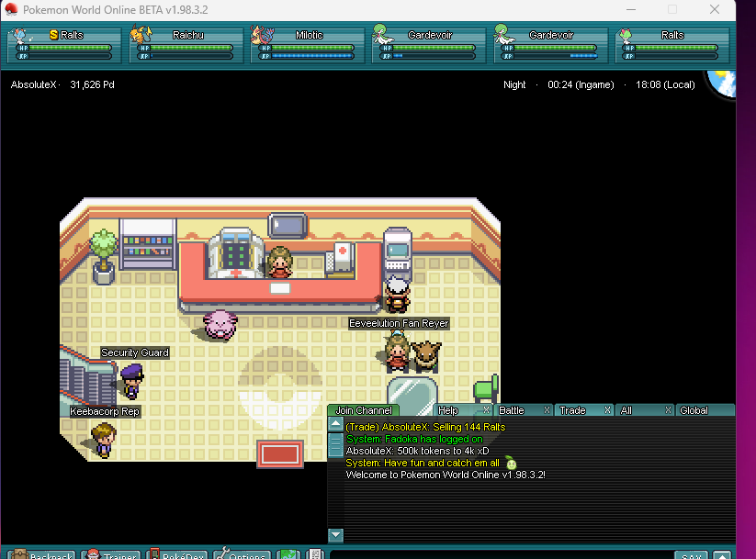This screenshot has width=756, height=559.
Task: Switch to the Battle chat tab
Action: [x=512, y=410]
